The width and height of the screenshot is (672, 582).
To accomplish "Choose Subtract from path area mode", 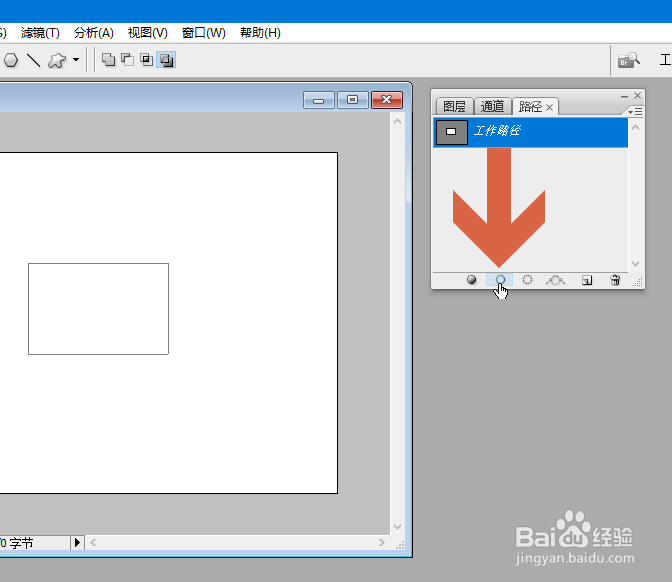I will point(127,60).
